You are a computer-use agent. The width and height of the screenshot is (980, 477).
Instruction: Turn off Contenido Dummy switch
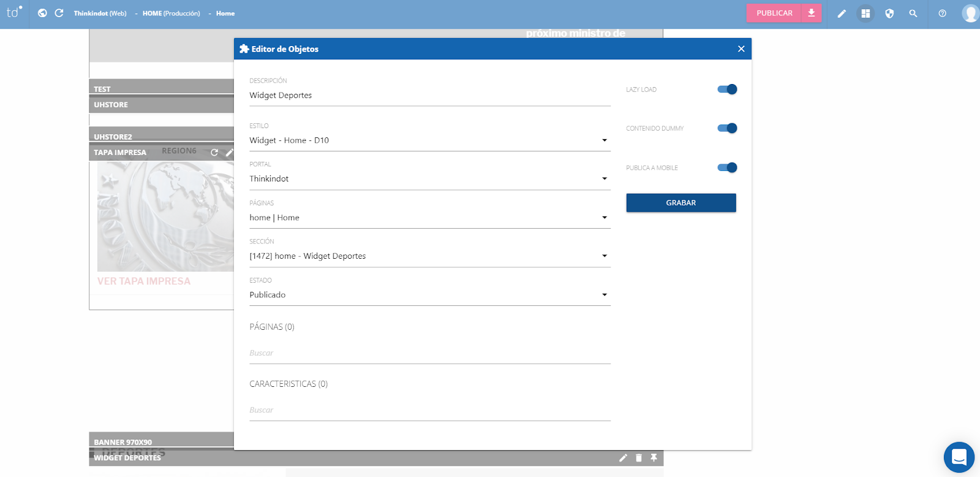click(x=727, y=128)
